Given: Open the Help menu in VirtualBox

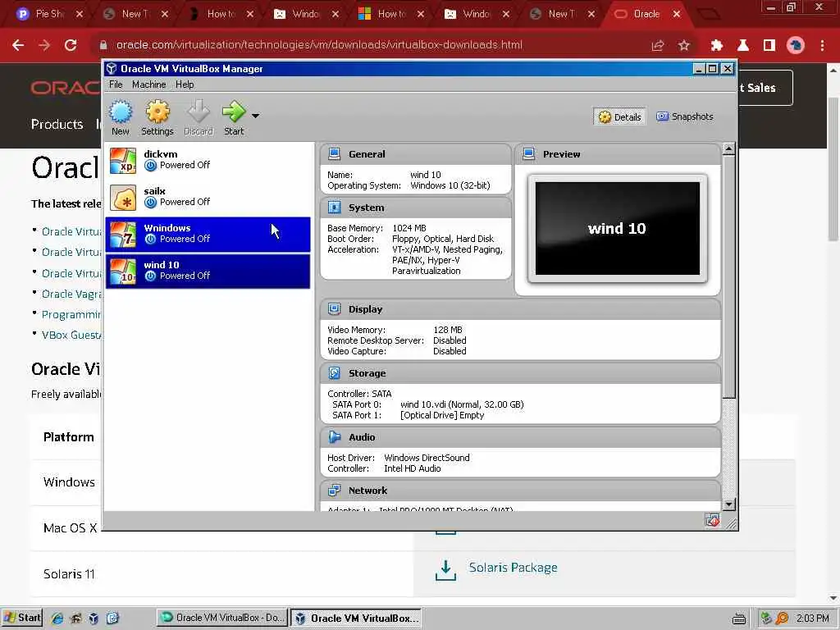Looking at the screenshot, I should pyautogui.click(x=185, y=84).
